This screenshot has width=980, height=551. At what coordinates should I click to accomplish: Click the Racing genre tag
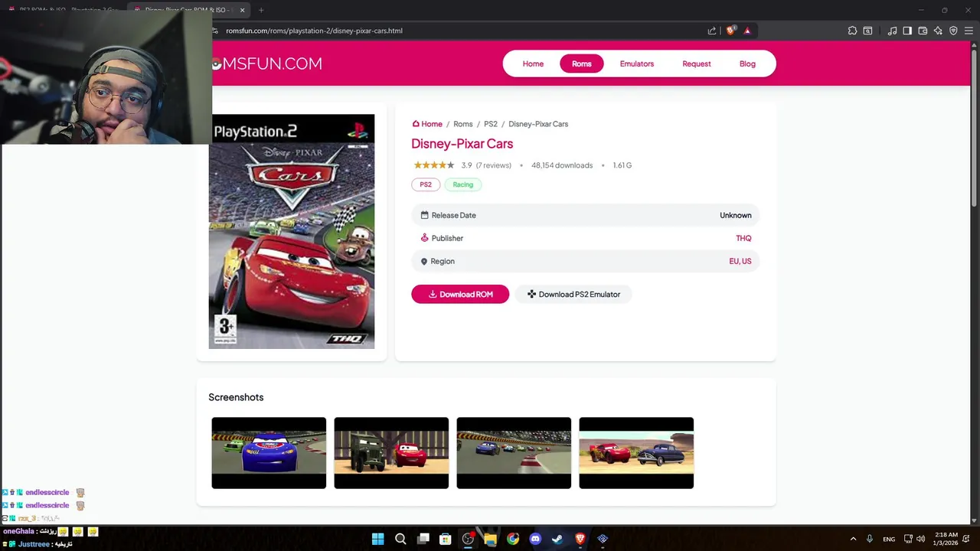tap(462, 184)
